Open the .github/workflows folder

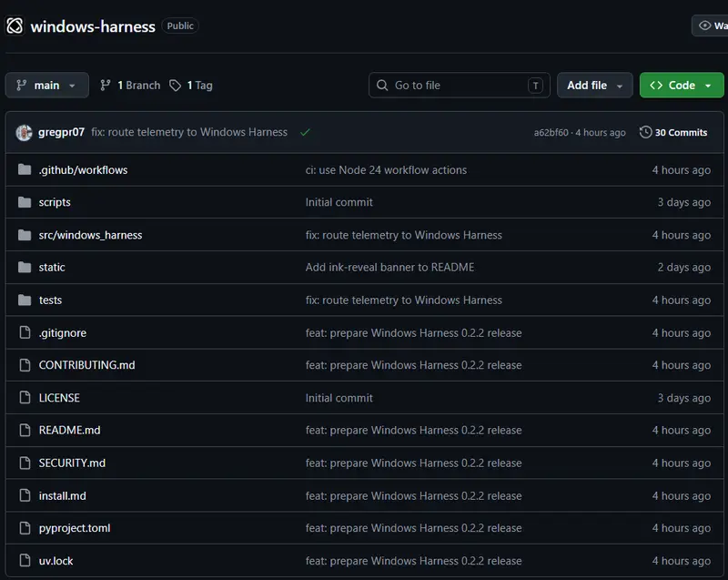(83, 170)
